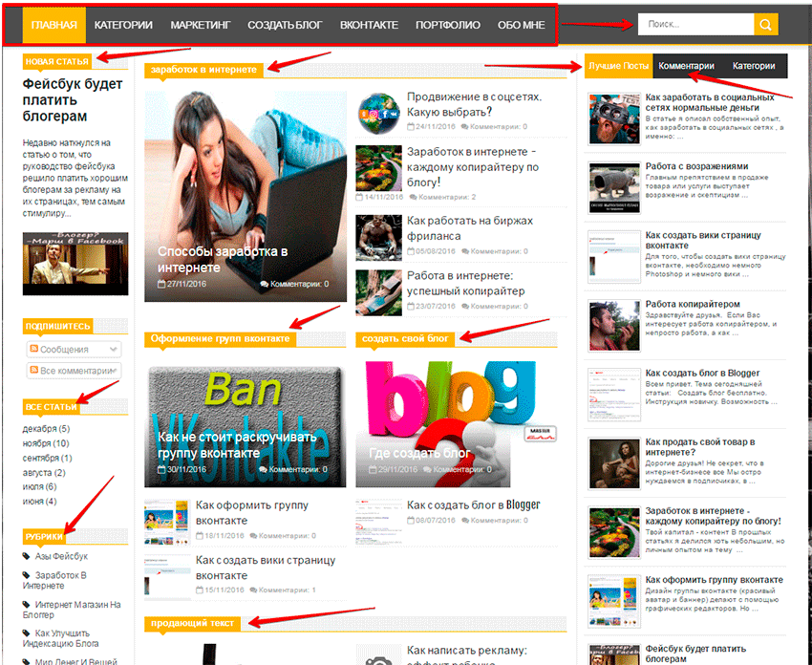Click the Facebook blogger thumbnail in left sidebar
The image size is (812, 665).
coord(75,264)
